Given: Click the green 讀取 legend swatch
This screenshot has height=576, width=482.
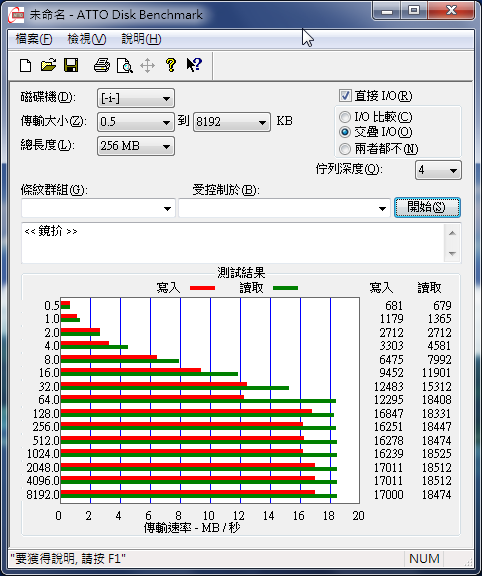Looking at the screenshot, I should pyautogui.click(x=285, y=288).
